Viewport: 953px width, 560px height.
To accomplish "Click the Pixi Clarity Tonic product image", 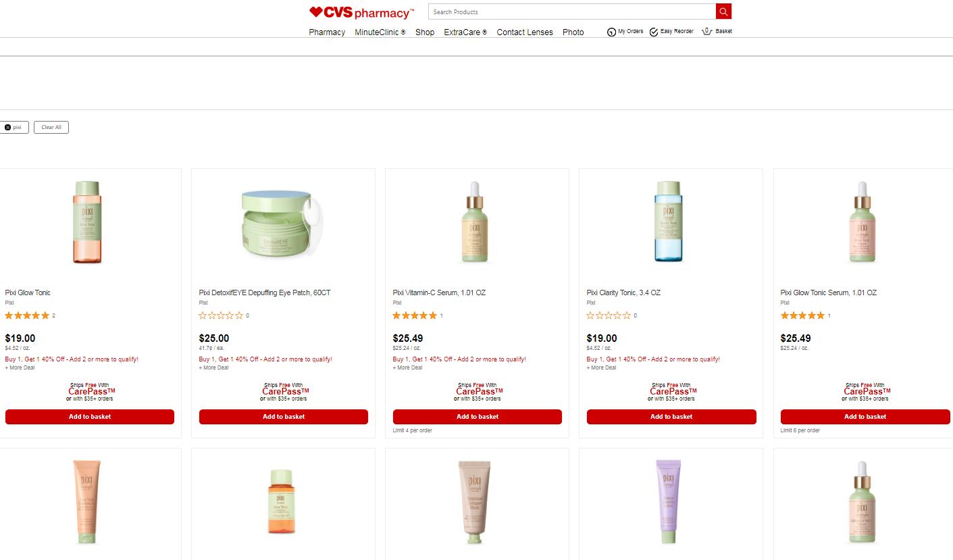I will pos(669,222).
